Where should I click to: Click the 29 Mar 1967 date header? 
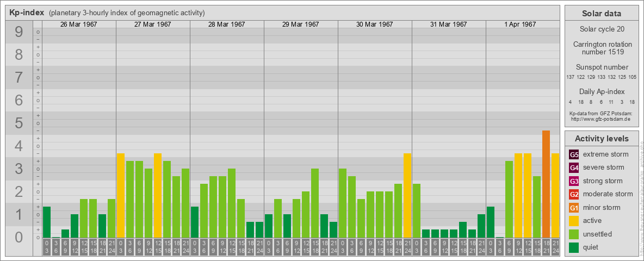300,24
